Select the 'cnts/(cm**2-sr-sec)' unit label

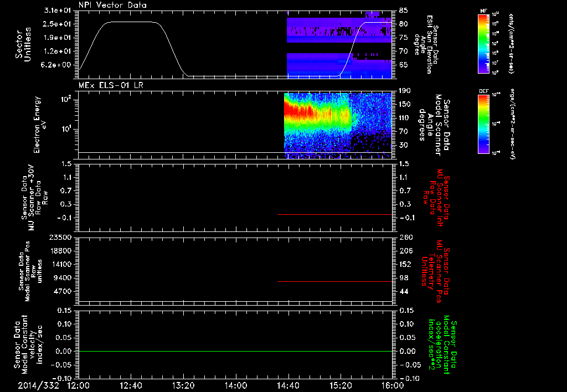[x=511, y=44]
